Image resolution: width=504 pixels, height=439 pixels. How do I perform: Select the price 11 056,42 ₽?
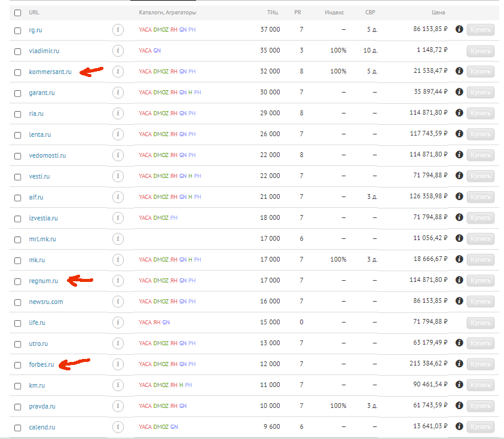click(x=430, y=238)
